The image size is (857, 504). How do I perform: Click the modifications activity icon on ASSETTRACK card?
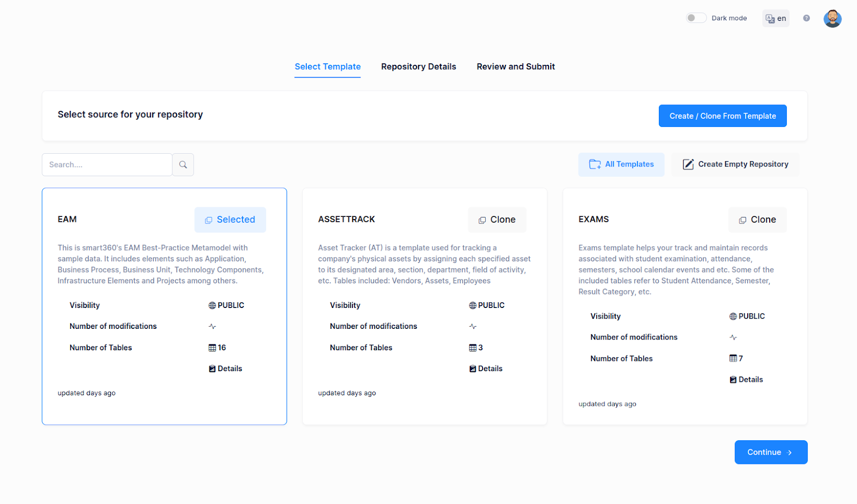click(472, 326)
